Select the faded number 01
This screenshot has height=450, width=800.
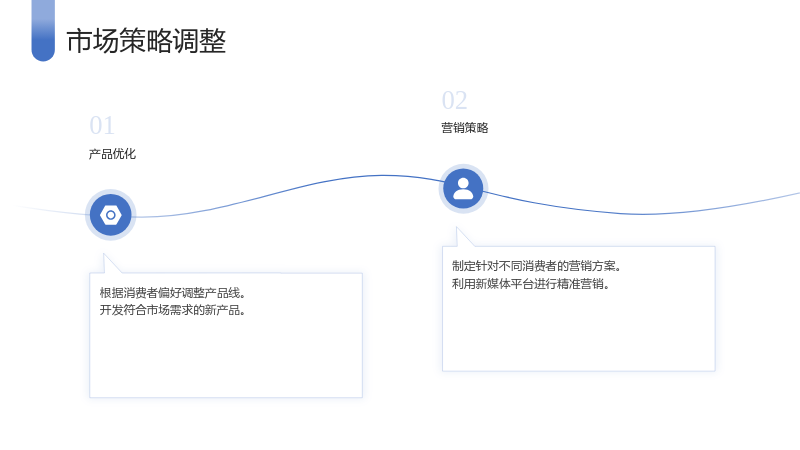(102, 126)
